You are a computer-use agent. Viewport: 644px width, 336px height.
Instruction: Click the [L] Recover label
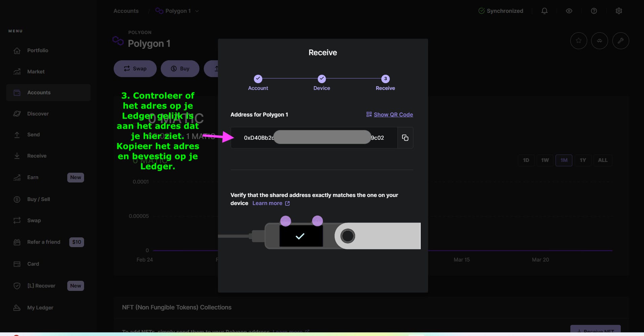pyautogui.click(x=41, y=286)
